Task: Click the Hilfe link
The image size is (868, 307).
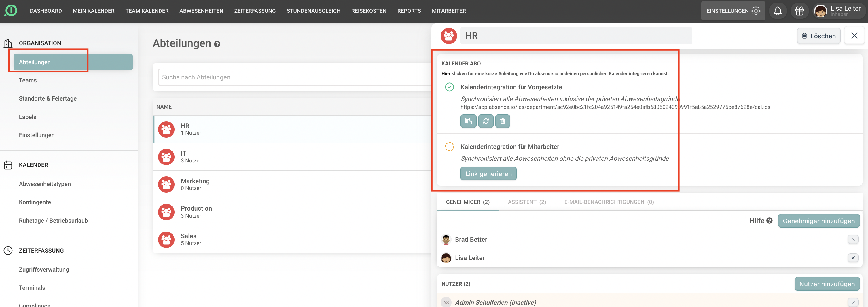Action: click(x=757, y=221)
